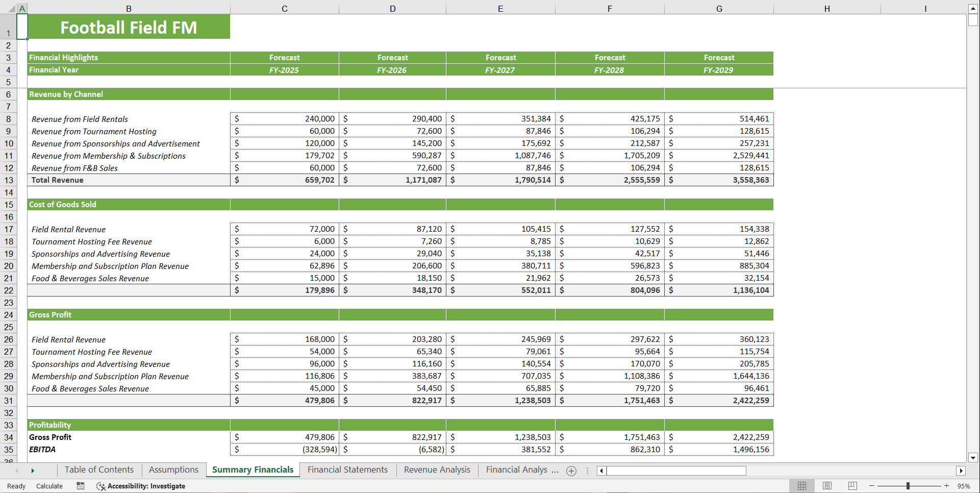Viewport: 980px width, 493px height.
Task: Select the Total Revenue cell for FY-2025
Action: pos(284,180)
